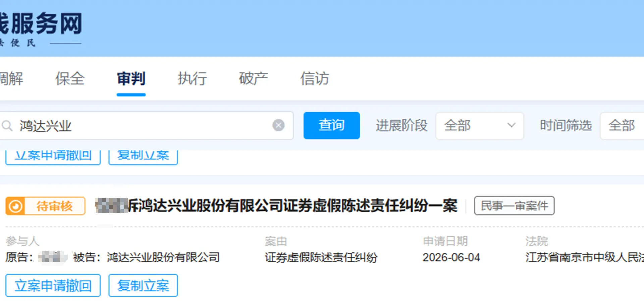The height and width of the screenshot is (304, 644).
Task: Open the 执行 tab
Action: [x=192, y=79]
